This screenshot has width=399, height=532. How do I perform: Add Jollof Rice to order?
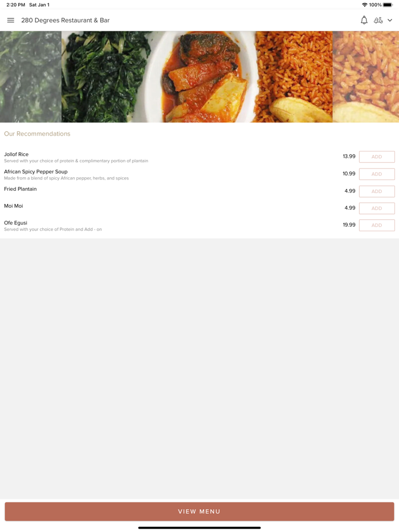click(377, 157)
